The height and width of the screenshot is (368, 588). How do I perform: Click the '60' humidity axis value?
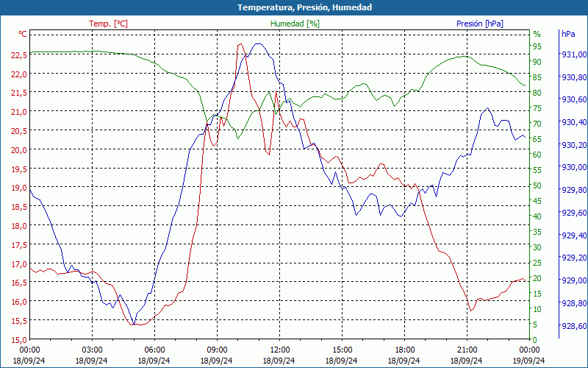pos(537,155)
